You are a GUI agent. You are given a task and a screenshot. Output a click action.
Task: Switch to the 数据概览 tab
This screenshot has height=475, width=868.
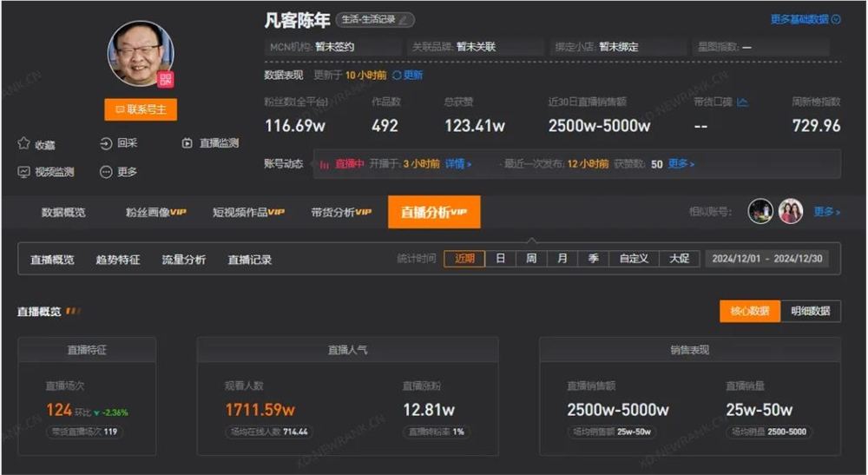63,212
